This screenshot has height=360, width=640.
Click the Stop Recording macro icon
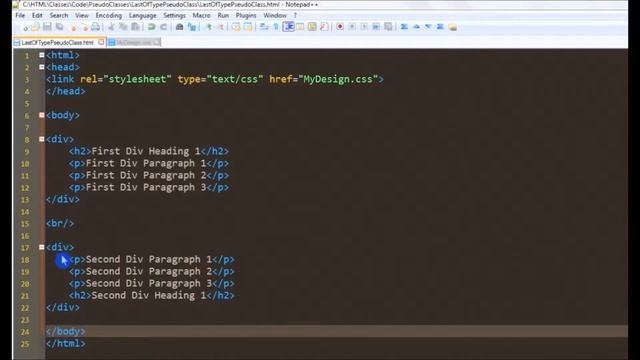pos(352,27)
